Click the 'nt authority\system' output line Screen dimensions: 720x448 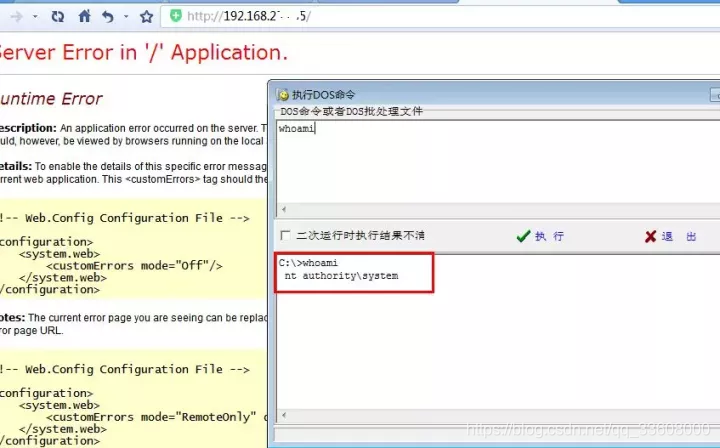click(341, 276)
